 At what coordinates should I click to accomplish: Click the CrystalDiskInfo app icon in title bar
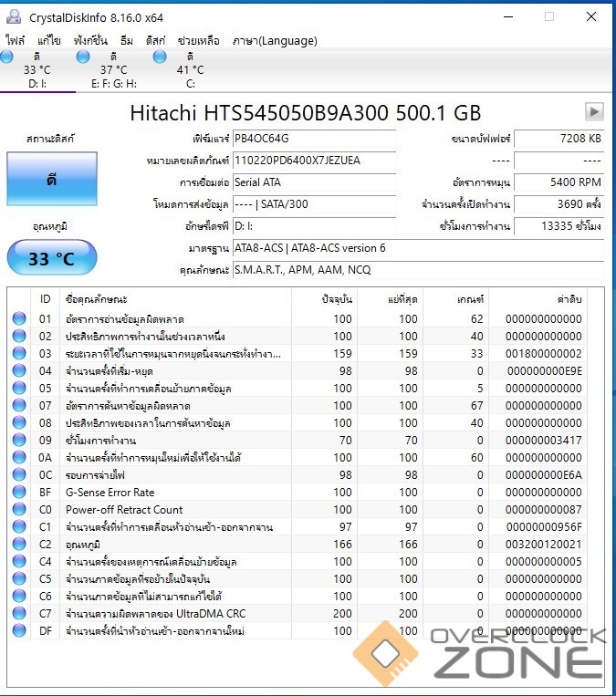14,16
